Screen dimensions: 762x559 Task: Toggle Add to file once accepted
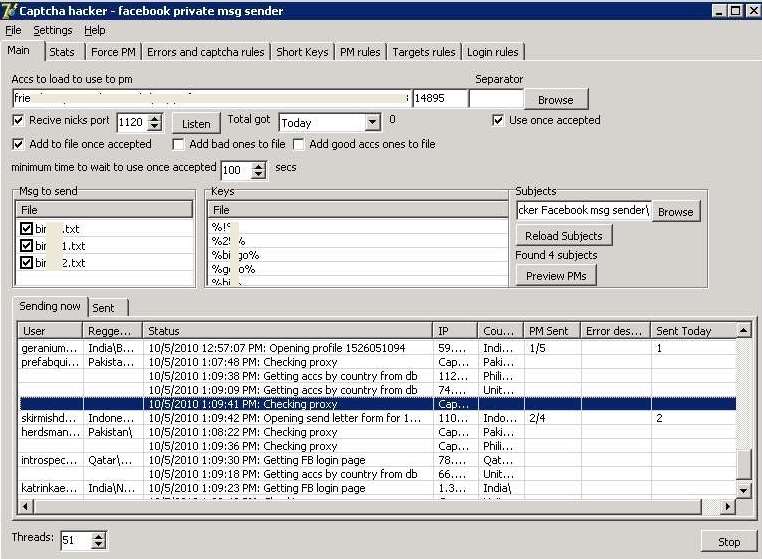(18, 144)
